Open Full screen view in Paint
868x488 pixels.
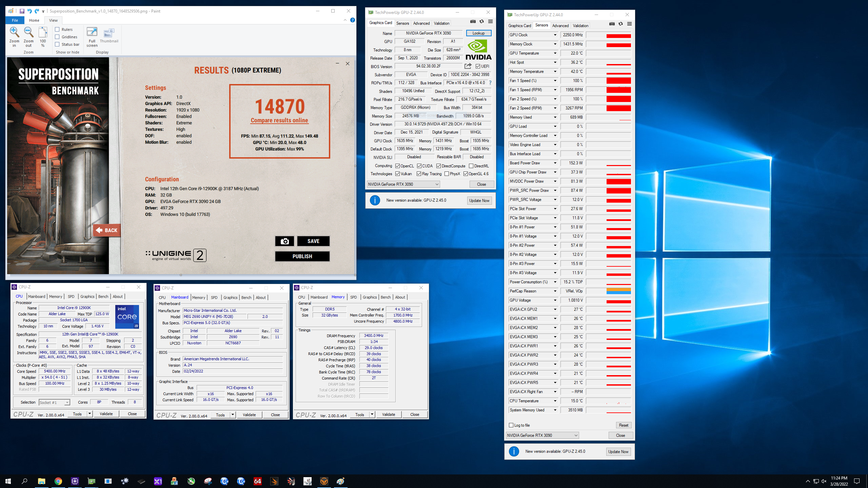[x=92, y=37]
